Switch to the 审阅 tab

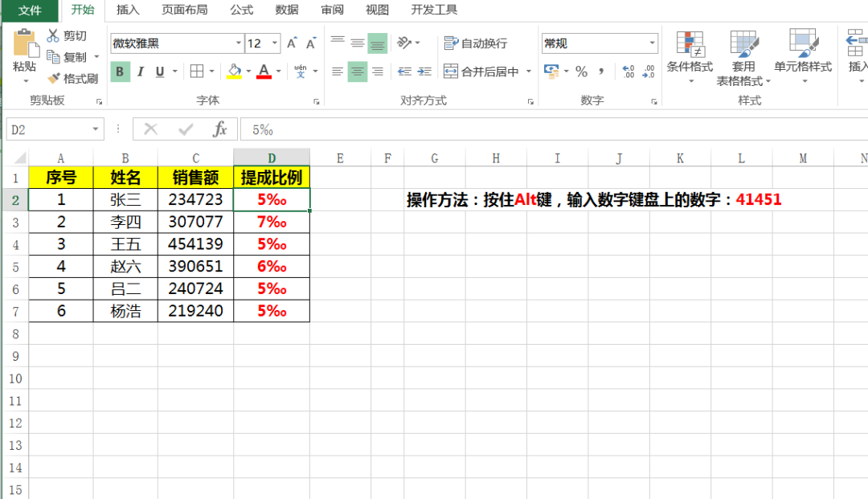(x=332, y=10)
